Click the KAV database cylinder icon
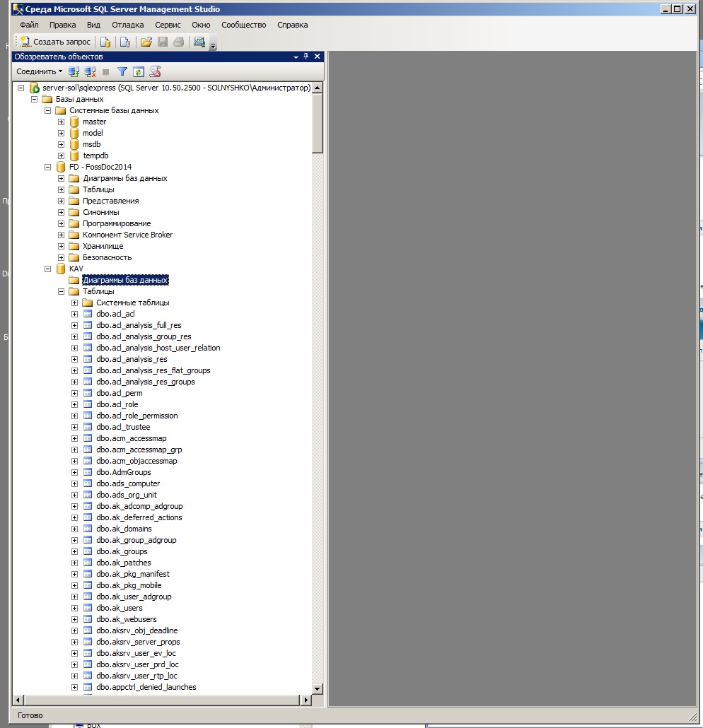Image resolution: width=703 pixels, height=728 pixels. click(x=60, y=269)
